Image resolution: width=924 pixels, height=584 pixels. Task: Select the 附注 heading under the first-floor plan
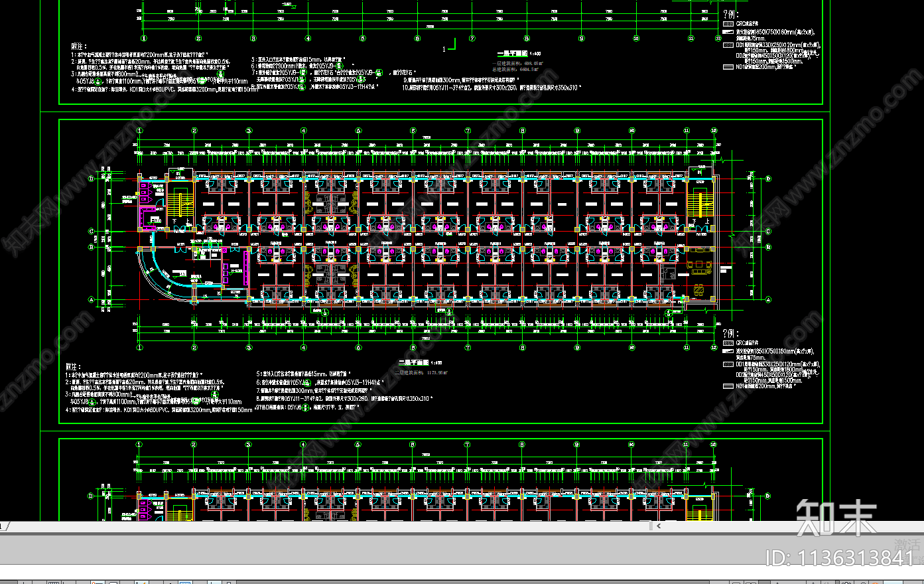(79, 46)
